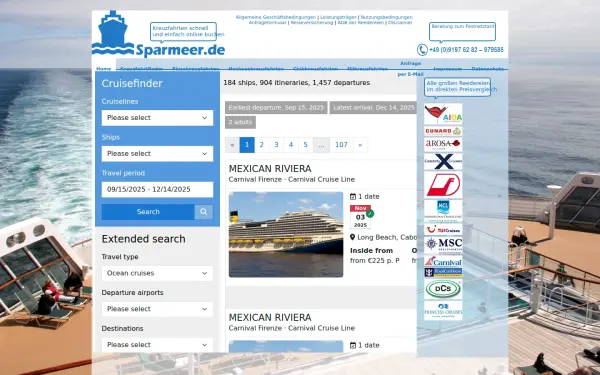Open the first MEXICAN RIVIERA itinerary title
The height and width of the screenshot is (375, 600).
(x=270, y=169)
